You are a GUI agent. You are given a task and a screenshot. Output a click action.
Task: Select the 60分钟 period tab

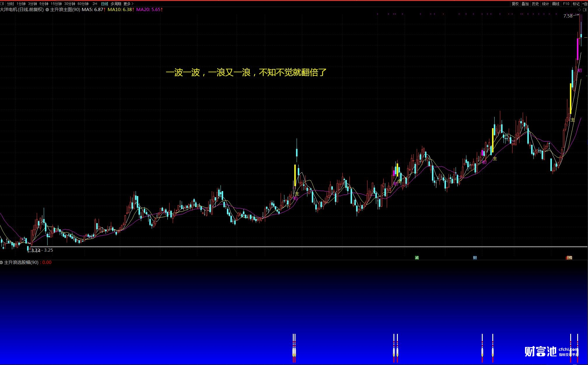point(83,4)
